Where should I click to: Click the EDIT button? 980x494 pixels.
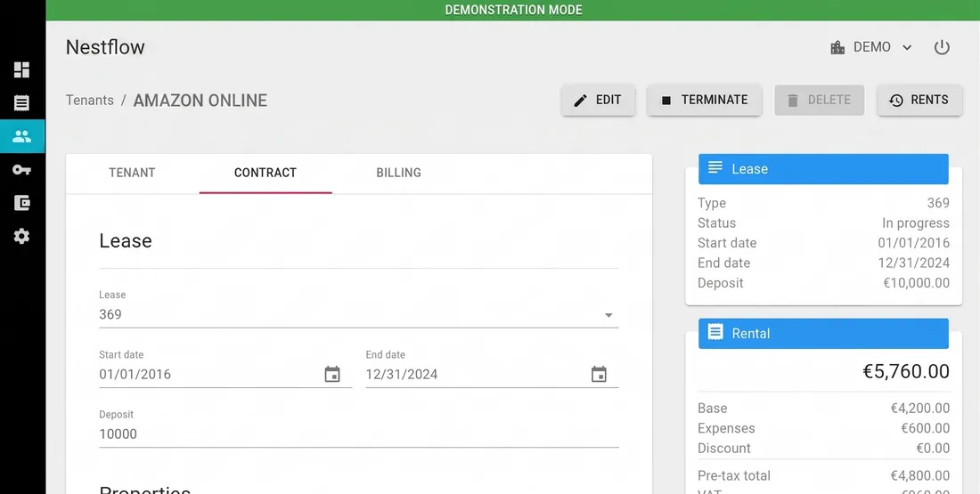point(598,100)
